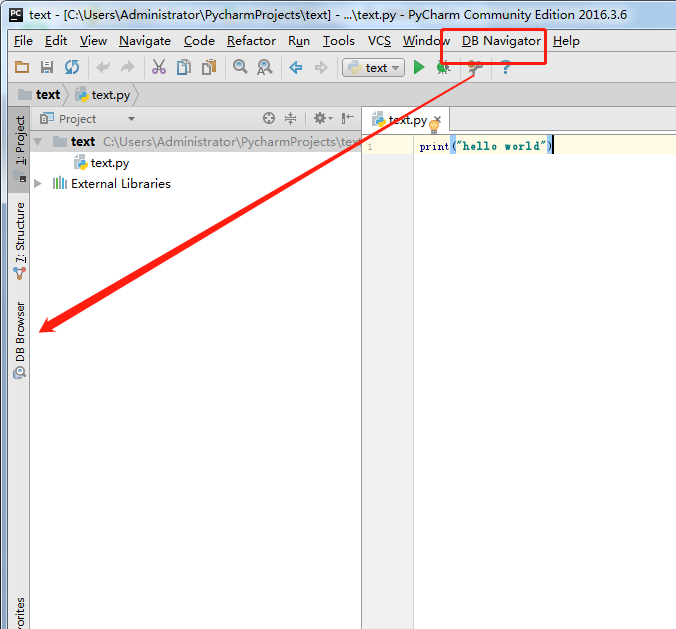Click the Debug bug icon

point(443,68)
